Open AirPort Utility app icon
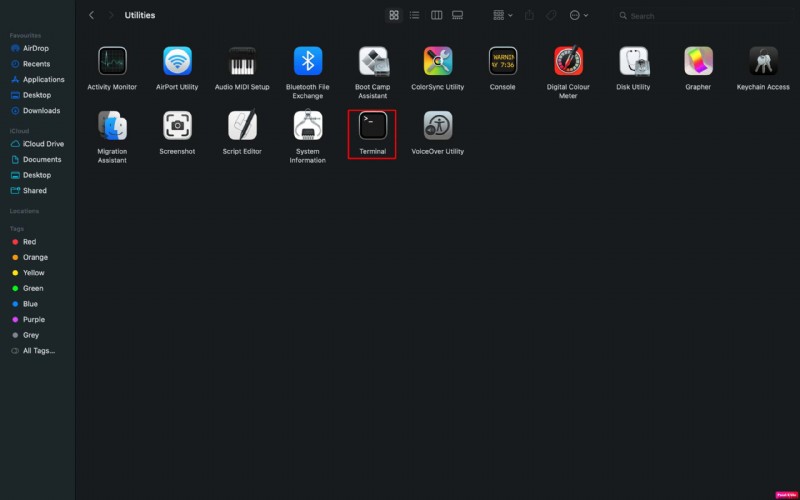 [x=177, y=61]
